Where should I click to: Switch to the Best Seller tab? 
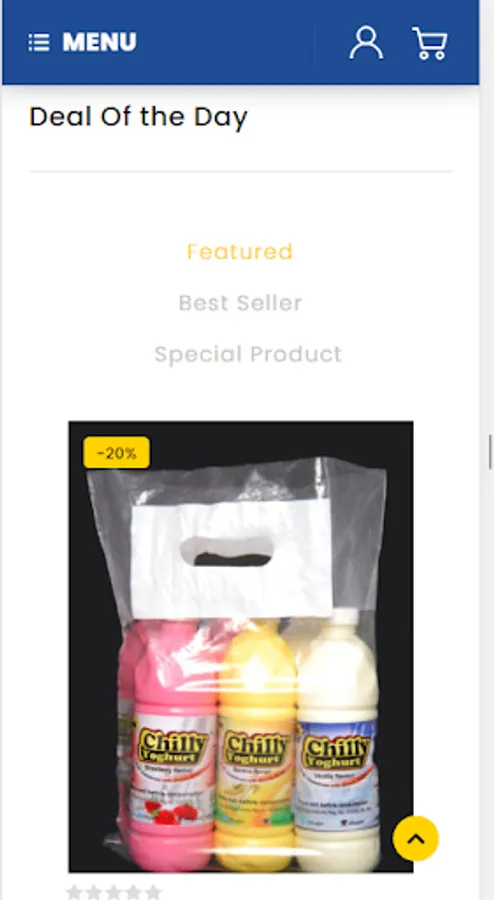[x=240, y=302]
